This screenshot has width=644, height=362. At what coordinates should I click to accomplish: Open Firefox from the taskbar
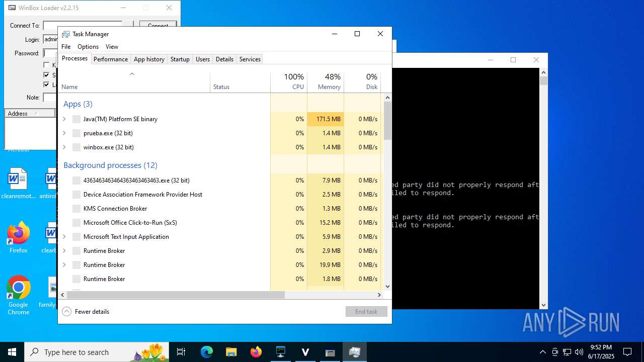[x=256, y=352]
